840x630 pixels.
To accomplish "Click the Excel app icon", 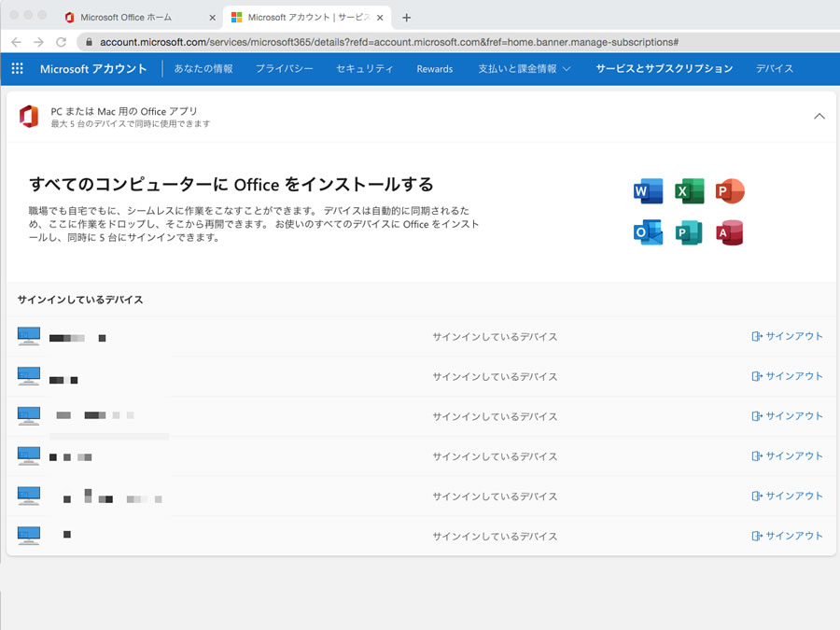I will [690, 191].
